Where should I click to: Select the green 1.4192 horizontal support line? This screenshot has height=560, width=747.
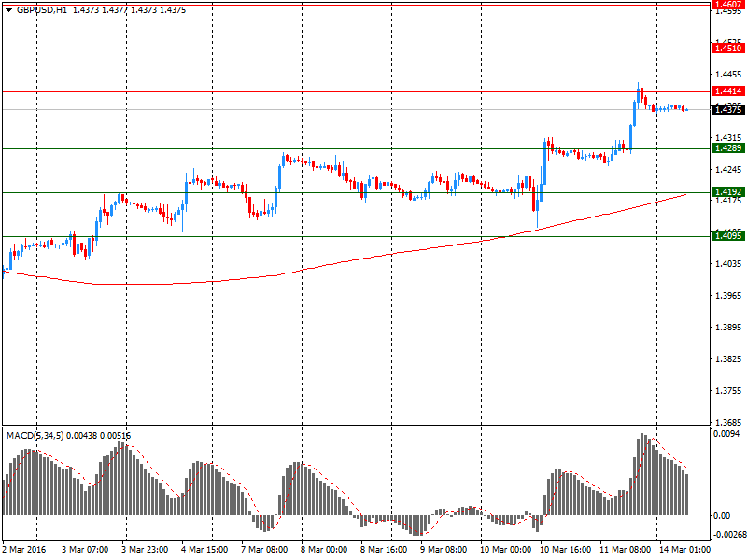tap(357, 193)
